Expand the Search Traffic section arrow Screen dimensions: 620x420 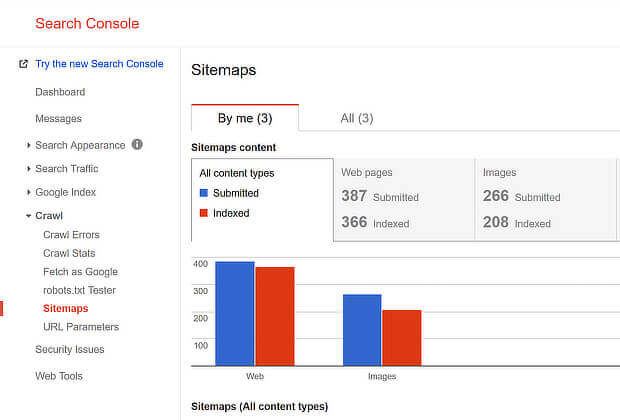28,169
